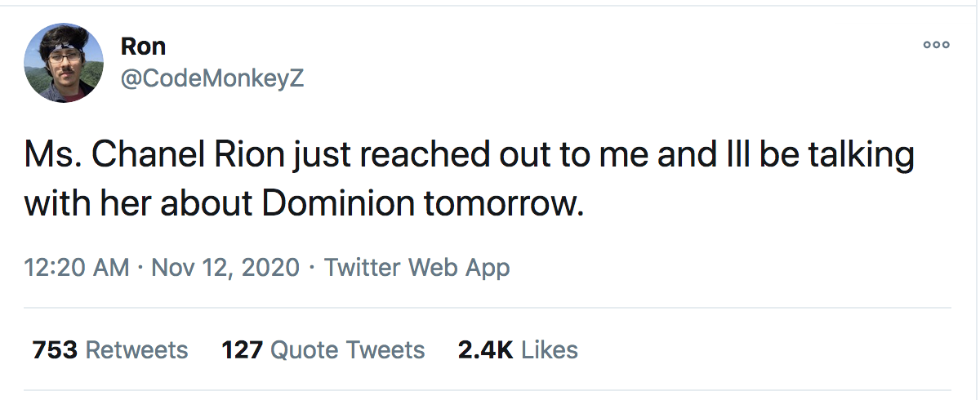
Task: Click the bold 753 count number
Action: [56, 350]
